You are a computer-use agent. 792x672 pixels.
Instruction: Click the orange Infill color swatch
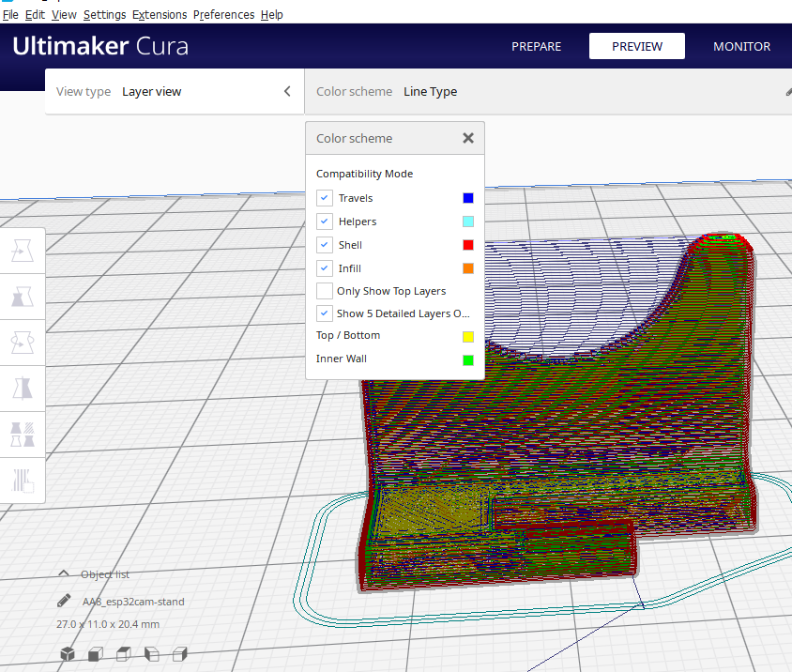(468, 268)
